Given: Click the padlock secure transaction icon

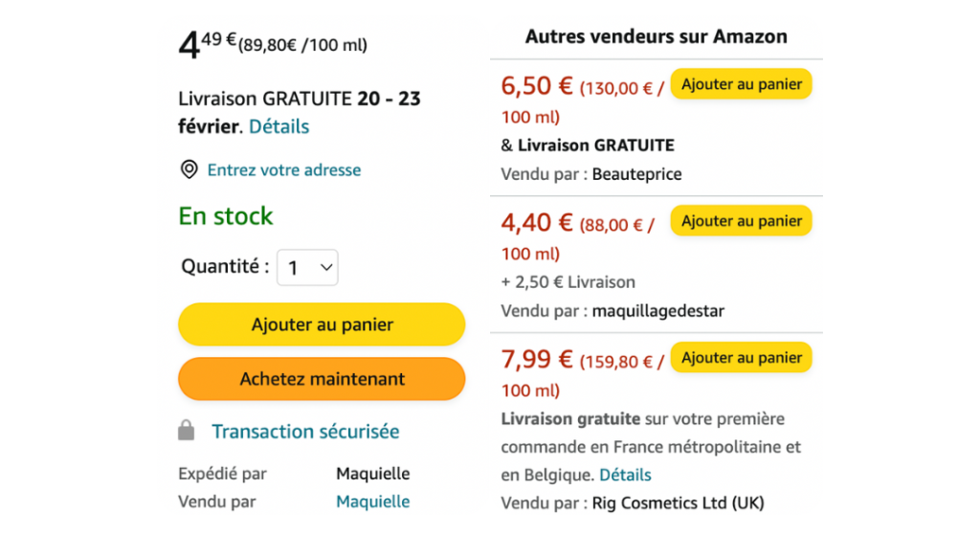Looking at the screenshot, I should click(187, 431).
